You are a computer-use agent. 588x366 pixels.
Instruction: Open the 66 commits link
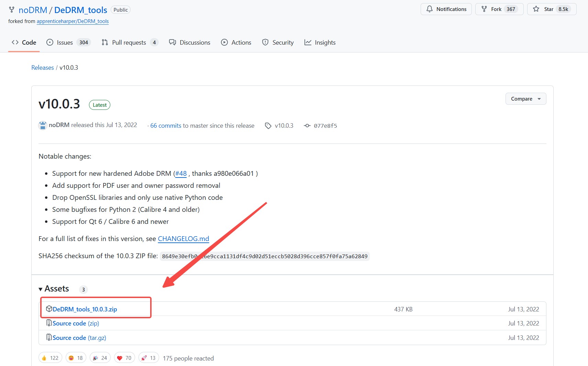(x=166, y=126)
